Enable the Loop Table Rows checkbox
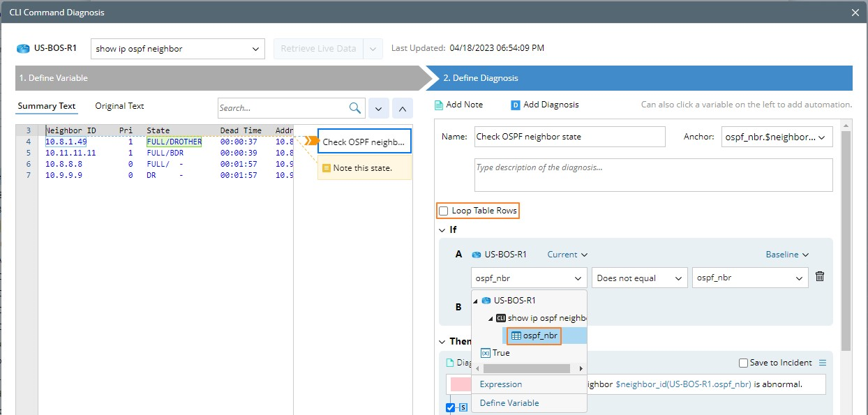868x415 pixels. click(443, 211)
